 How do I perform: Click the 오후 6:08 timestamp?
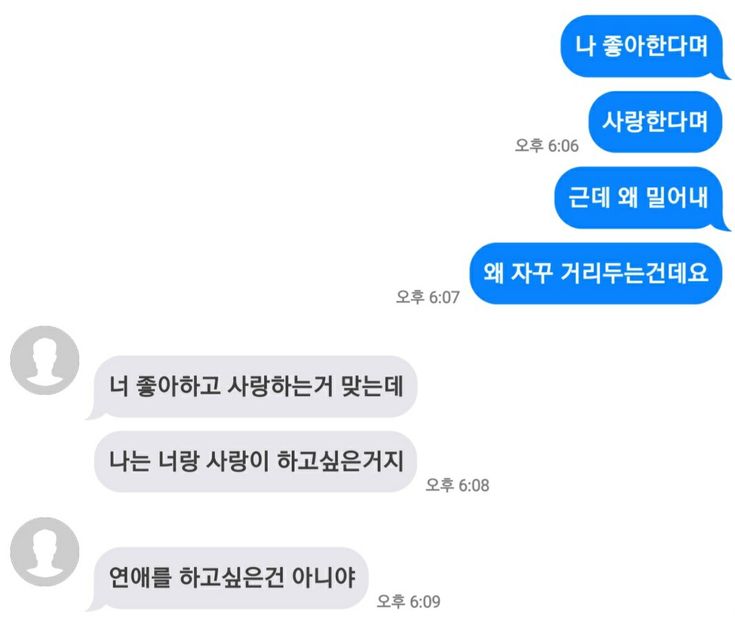coord(457,485)
